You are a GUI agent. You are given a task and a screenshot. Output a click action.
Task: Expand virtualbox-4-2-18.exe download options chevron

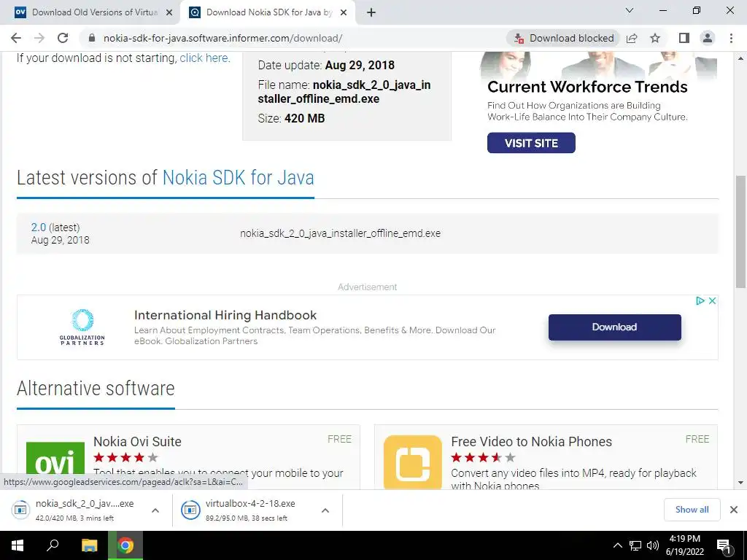pos(325,510)
